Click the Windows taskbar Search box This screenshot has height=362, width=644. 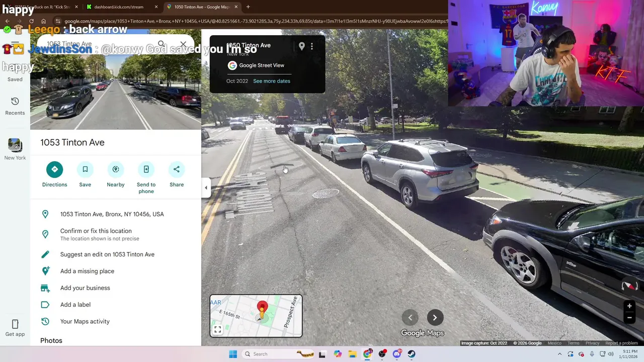(277, 354)
